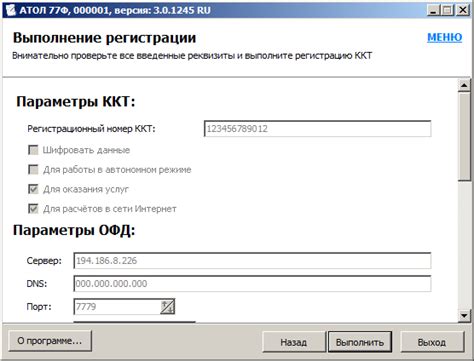Minimize the АТОЛ 77Ф window

point(433,10)
